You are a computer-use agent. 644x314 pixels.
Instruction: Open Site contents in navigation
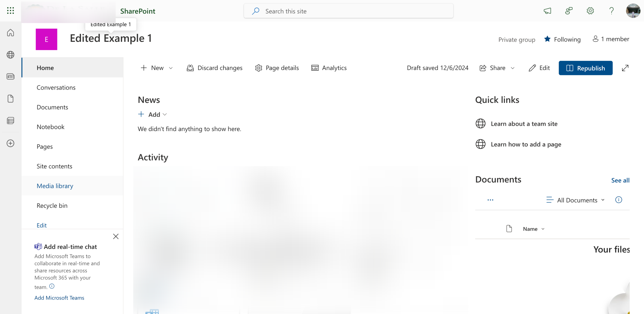[72, 166]
